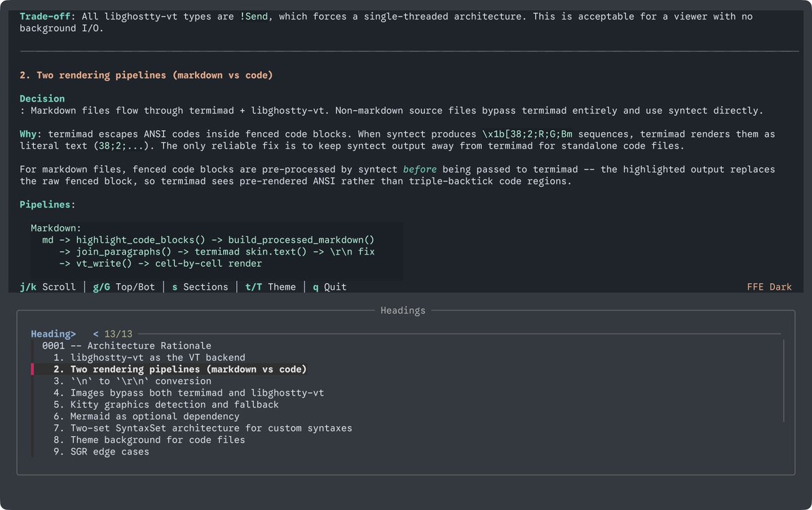Click the section title '2. Two rendering pipelines (markdown vs code)'
This screenshot has height=510, width=812.
pyautogui.click(x=146, y=75)
